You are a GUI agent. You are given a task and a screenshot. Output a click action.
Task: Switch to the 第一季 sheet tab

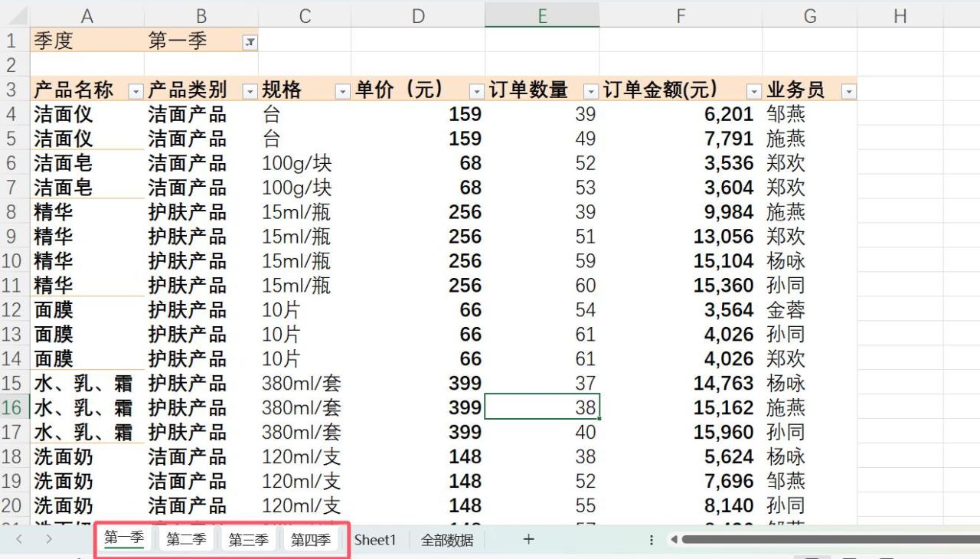[x=124, y=538]
